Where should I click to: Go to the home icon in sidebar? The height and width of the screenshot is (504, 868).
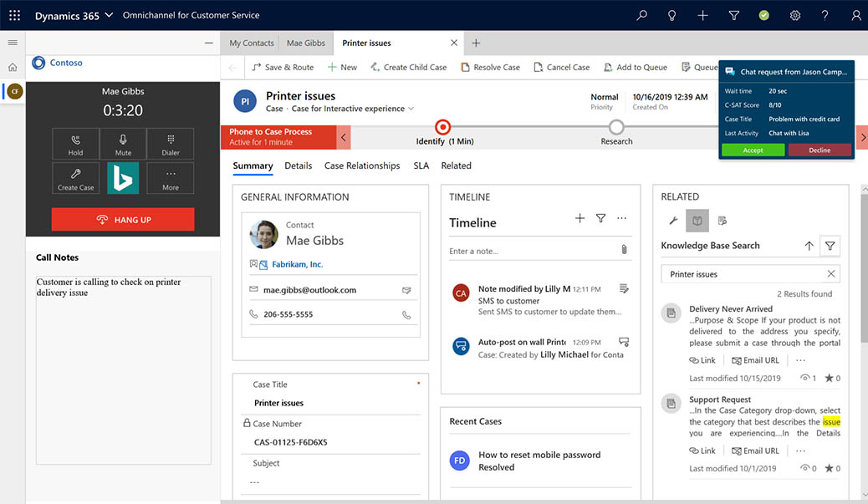13,68
